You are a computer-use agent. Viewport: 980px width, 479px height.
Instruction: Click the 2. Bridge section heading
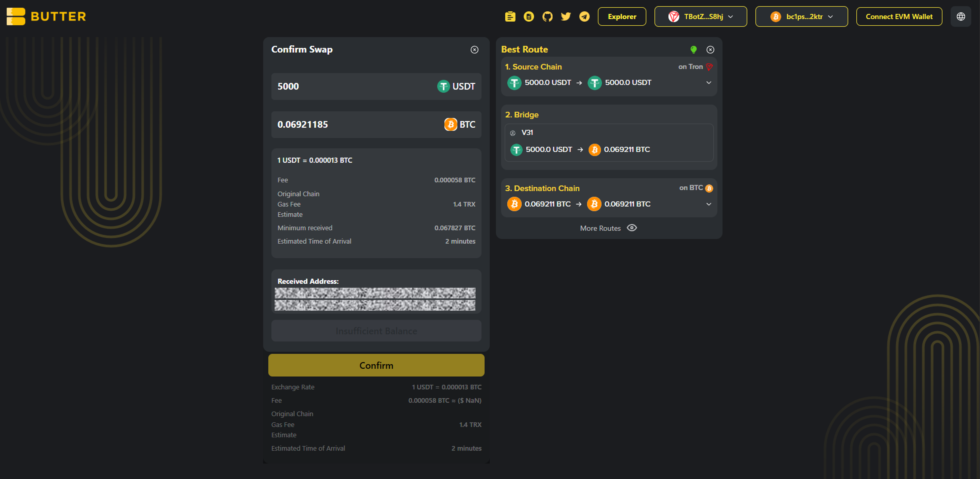click(x=522, y=114)
